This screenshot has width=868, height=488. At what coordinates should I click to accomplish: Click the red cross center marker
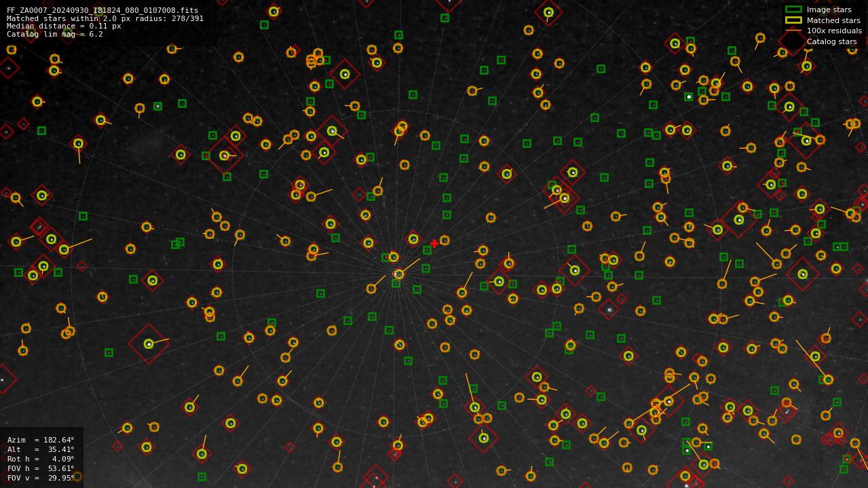pos(434,244)
